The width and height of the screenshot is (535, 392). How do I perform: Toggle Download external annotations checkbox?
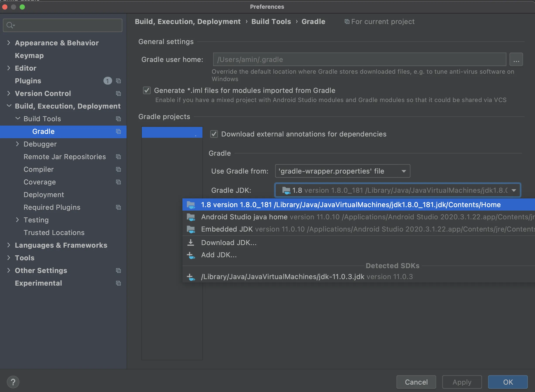[x=214, y=134]
